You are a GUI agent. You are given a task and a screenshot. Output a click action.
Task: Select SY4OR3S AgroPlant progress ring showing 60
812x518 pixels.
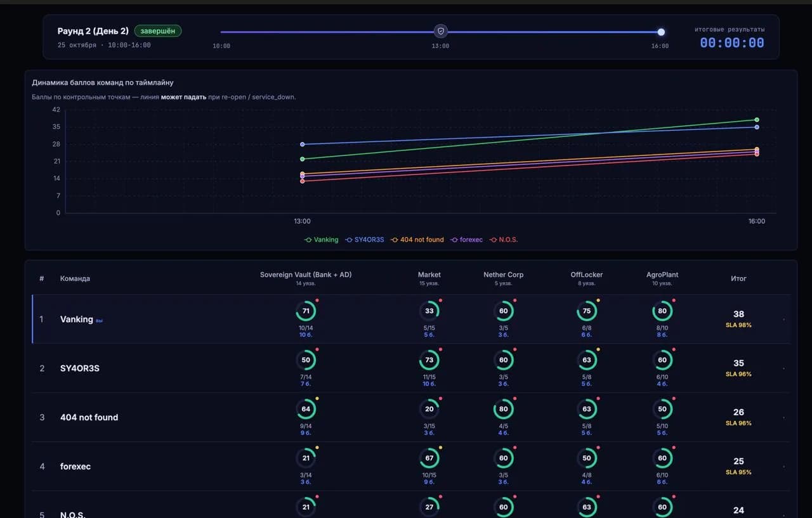pos(662,360)
